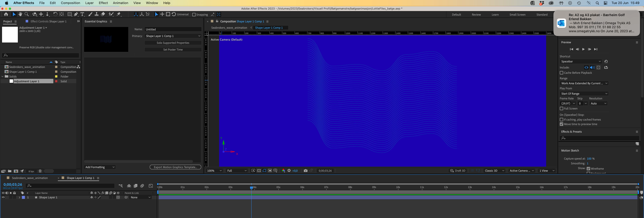Viewport: 644px width, 218px height.
Task: Tick the Full Screen checkbox
Action: [561, 109]
